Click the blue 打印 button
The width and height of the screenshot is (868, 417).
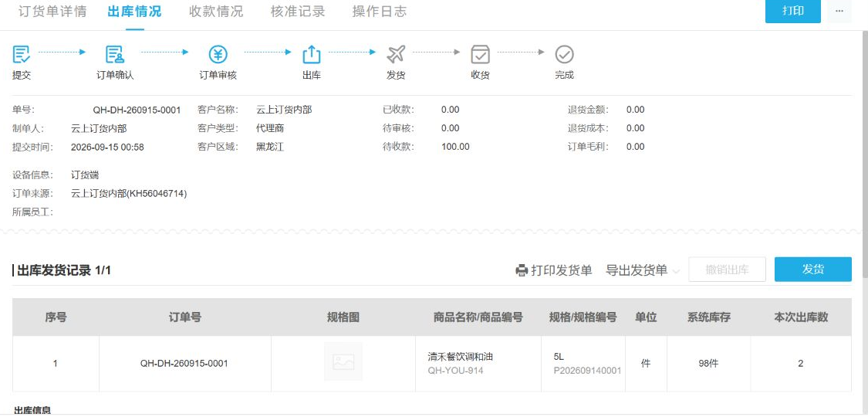[792, 11]
